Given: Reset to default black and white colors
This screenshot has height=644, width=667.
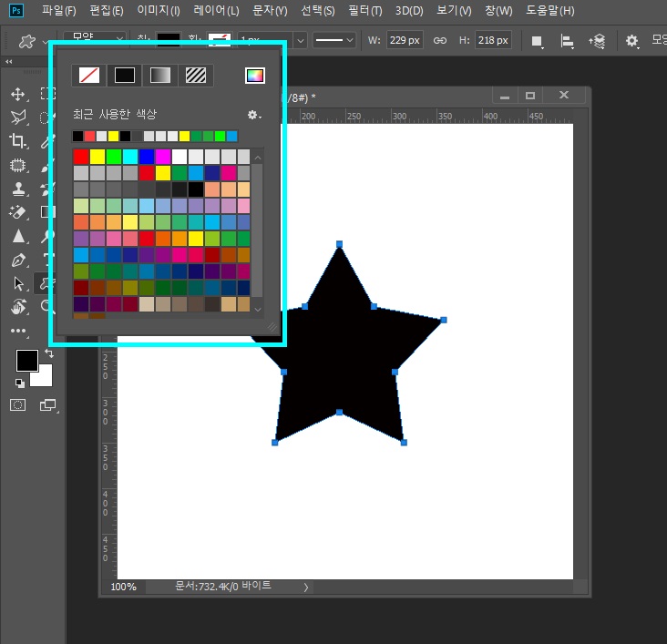Looking at the screenshot, I should pyautogui.click(x=19, y=383).
